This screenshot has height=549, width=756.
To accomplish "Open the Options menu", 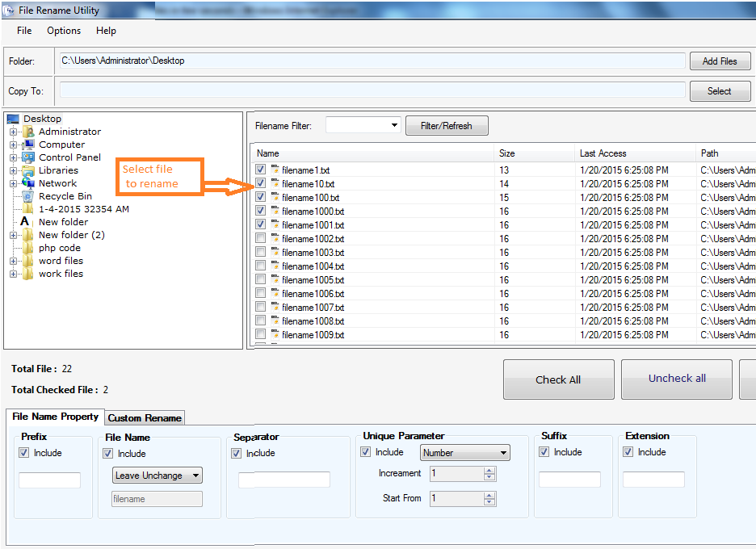I will (64, 31).
